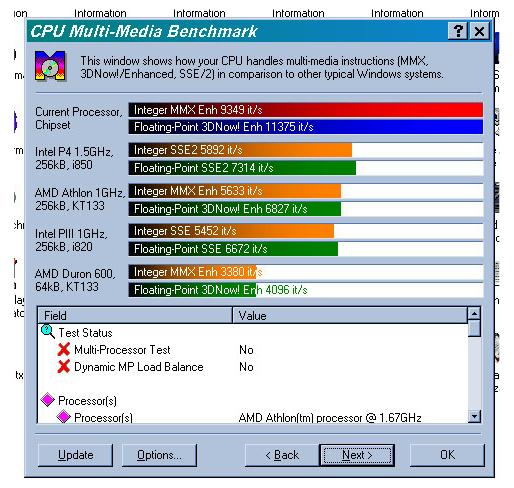Click the window description text about multi-media instructions
This screenshot has height=488, width=514.
coord(262,67)
